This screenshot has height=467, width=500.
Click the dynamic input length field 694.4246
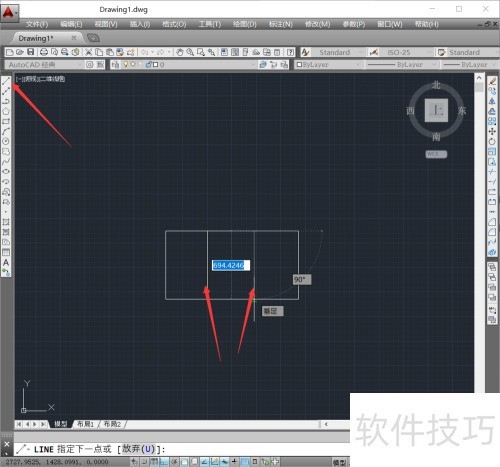tap(231, 265)
